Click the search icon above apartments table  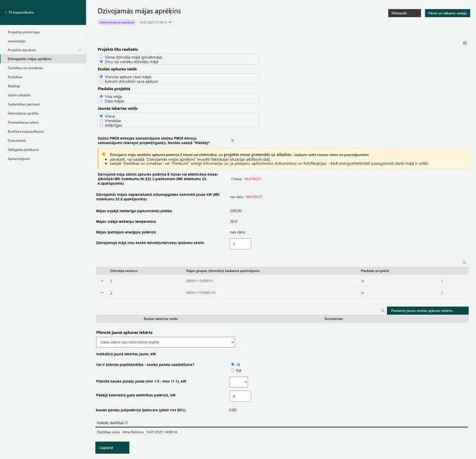click(464, 262)
